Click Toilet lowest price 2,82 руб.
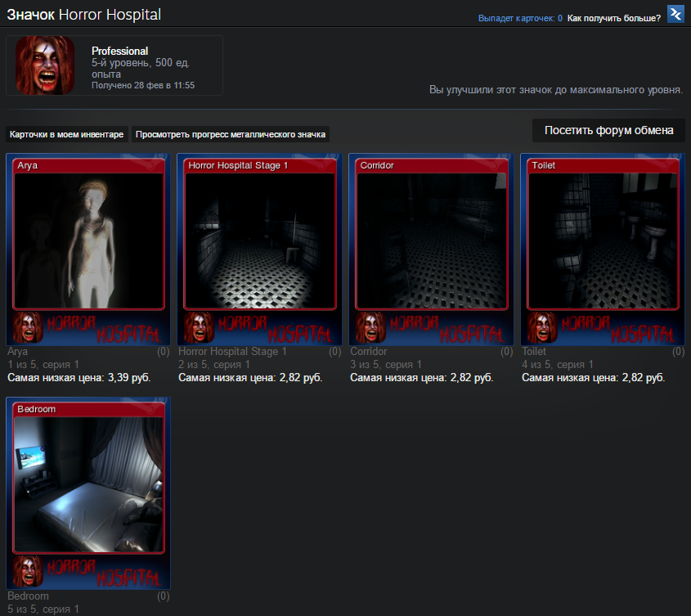The width and height of the screenshot is (691, 616). pyautogui.click(x=594, y=378)
